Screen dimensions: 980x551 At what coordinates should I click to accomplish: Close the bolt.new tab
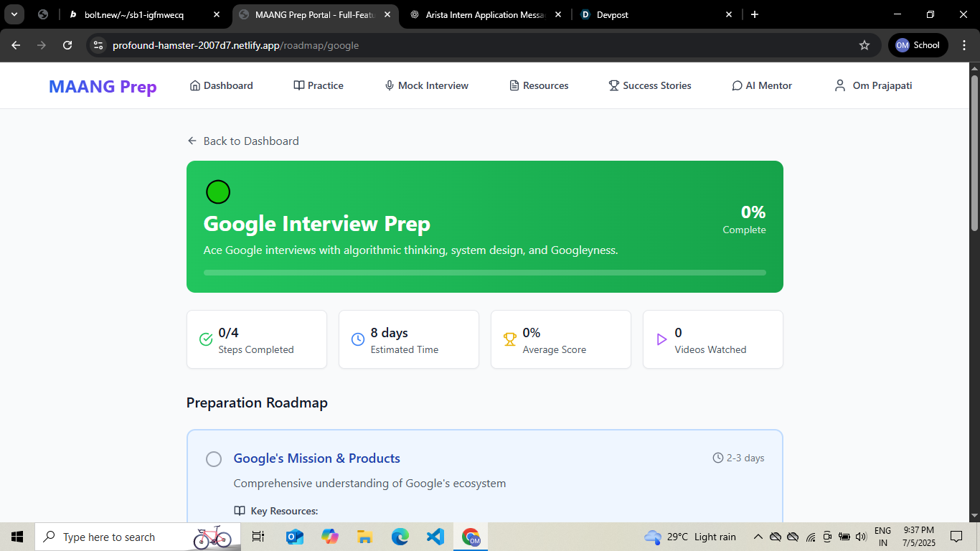pyautogui.click(x=217, y=14)
